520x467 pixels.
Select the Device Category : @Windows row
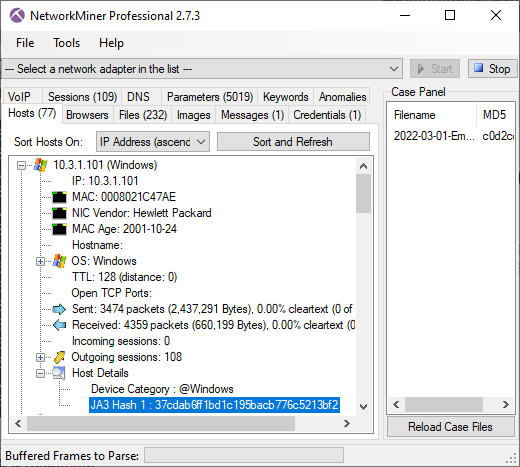tap(162, 389)
